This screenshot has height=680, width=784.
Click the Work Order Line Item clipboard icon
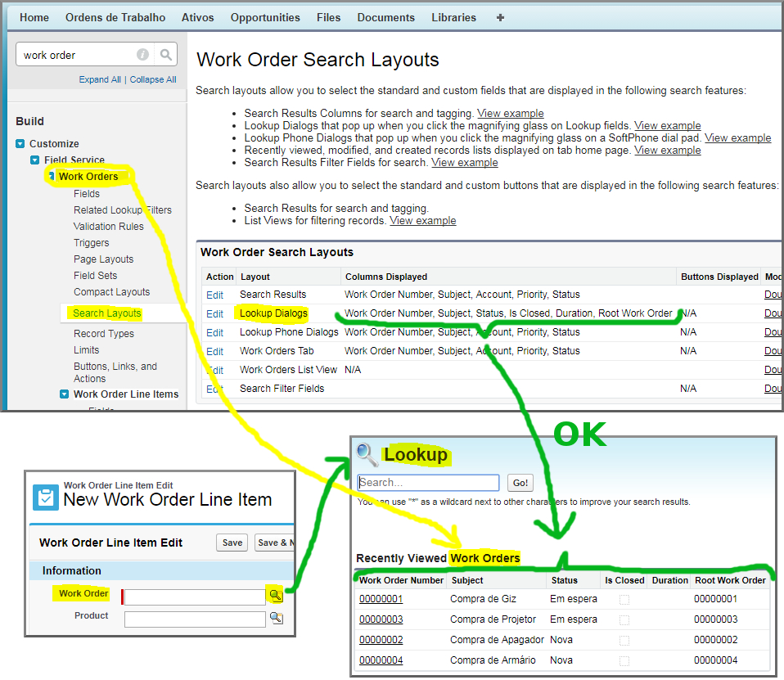[x=45, y=497]
